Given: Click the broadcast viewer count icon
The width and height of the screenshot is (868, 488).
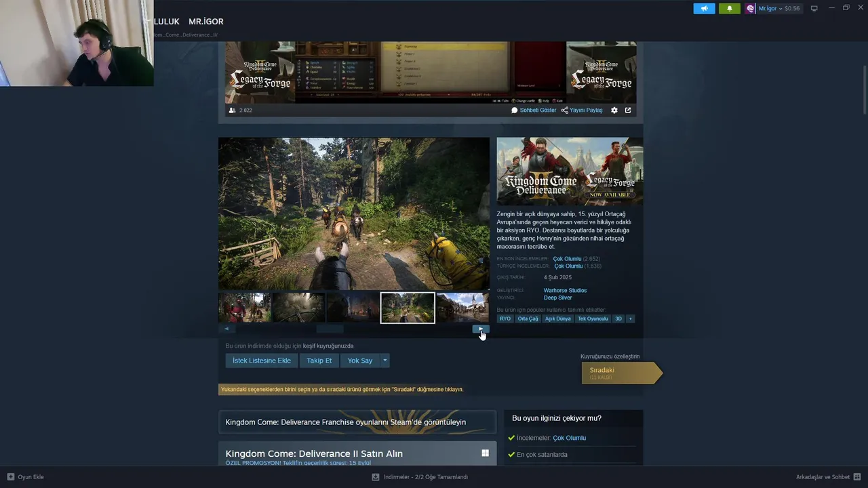Looking at the screenshot, I should [x=233, y=110].
